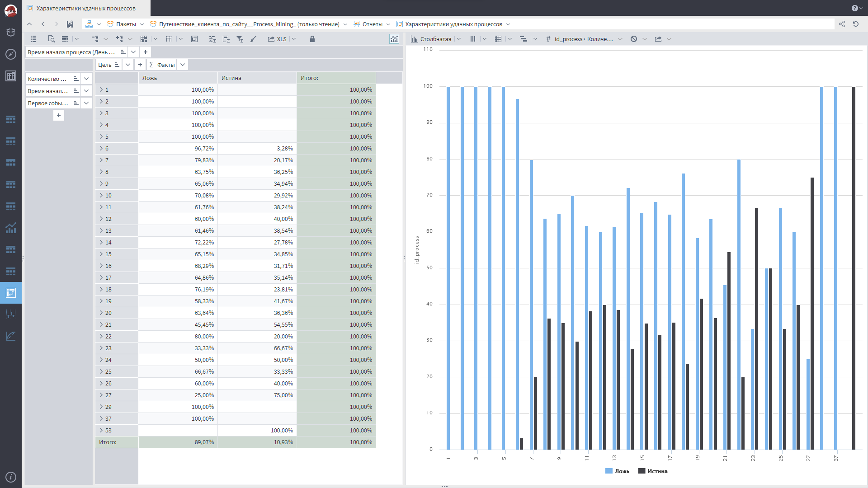
Task: Open the calculated facts icon
Action: 226,39
